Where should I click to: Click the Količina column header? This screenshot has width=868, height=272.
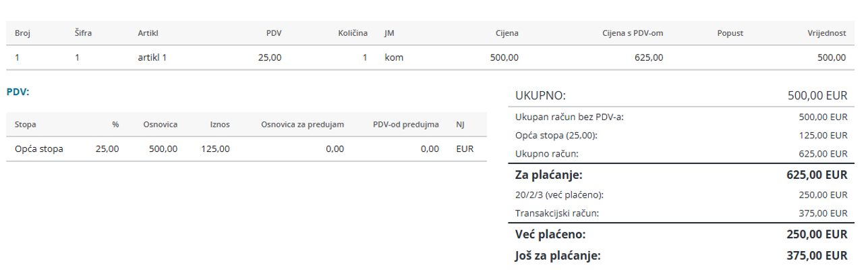coord(353,33)
